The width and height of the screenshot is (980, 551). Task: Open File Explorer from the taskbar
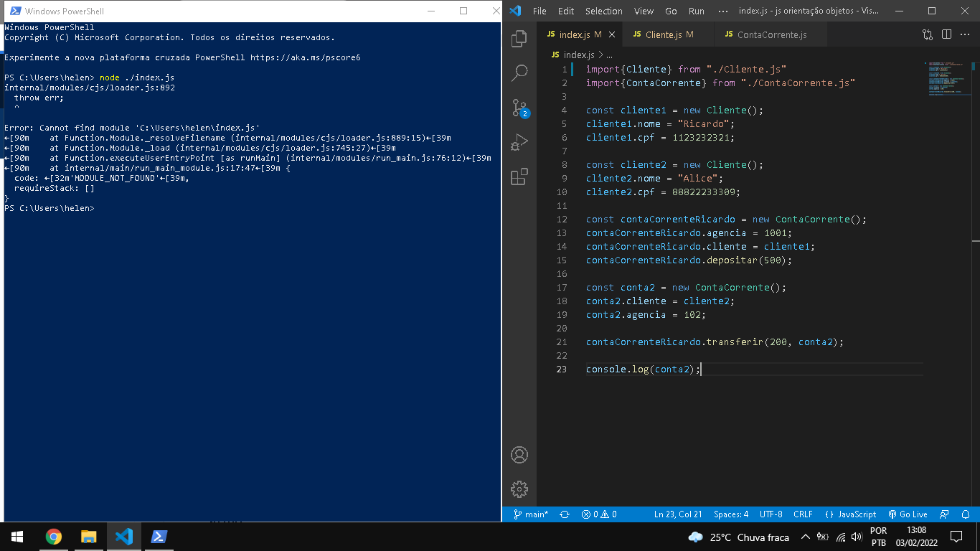pyautogui.click(x=88, y=537)
